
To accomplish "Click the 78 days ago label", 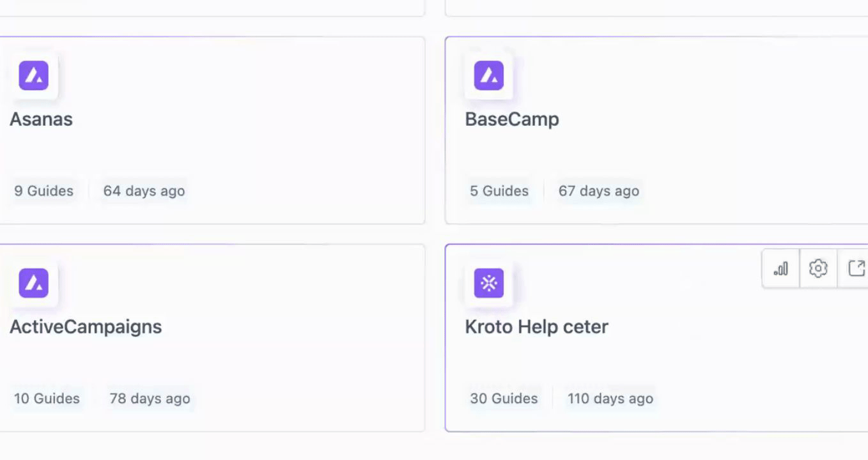I will click(x=150, y=399).
